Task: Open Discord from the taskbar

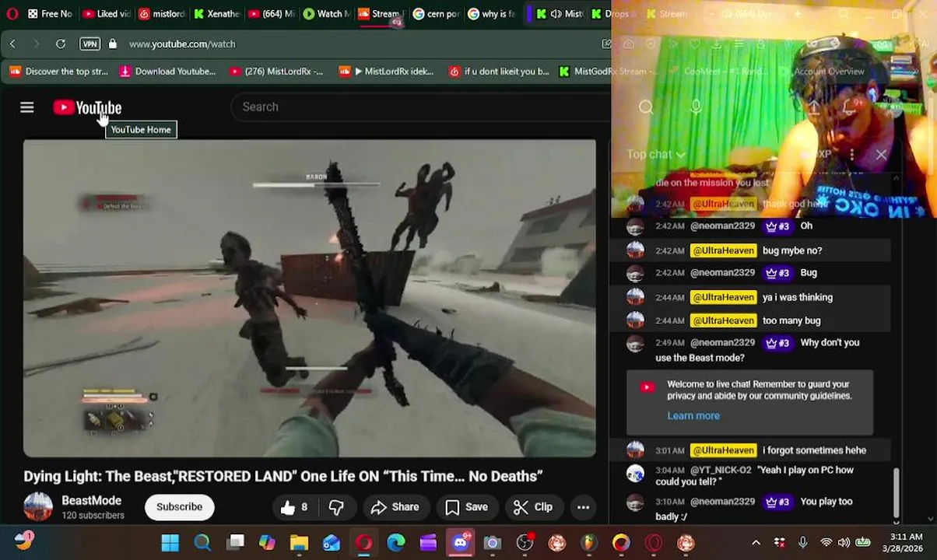Action: click(x=461, y=542)
